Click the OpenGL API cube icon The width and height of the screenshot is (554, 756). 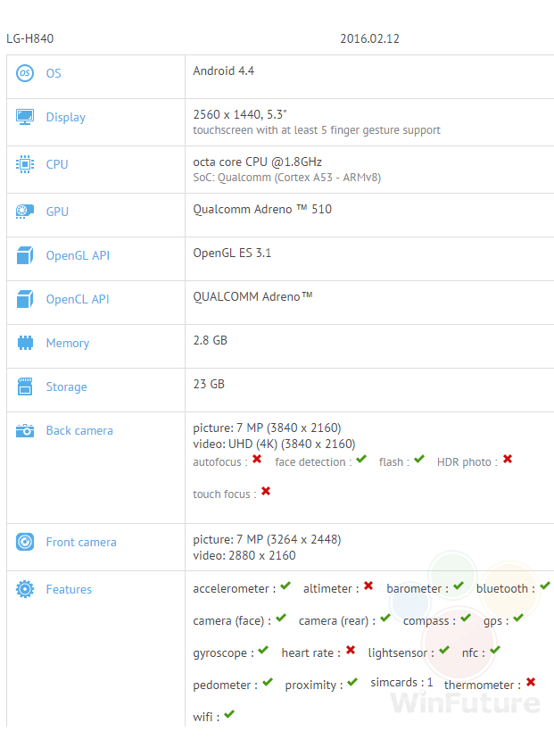point(25,255)
